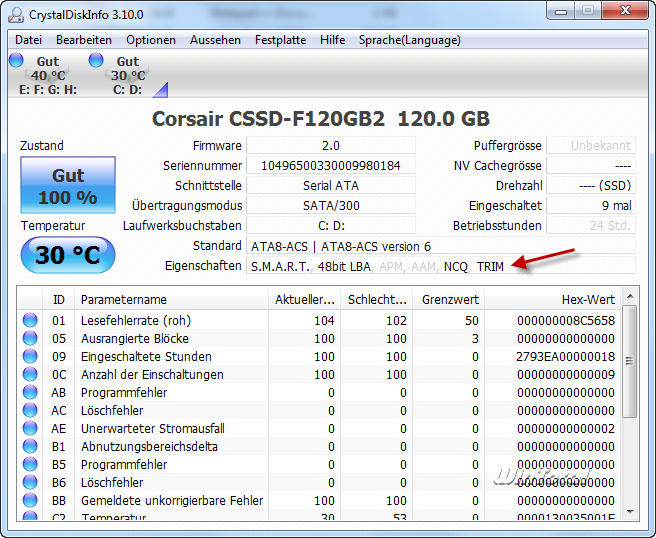
Task: Sort by the Hex-Wert column header
Action: click(555, 299)
